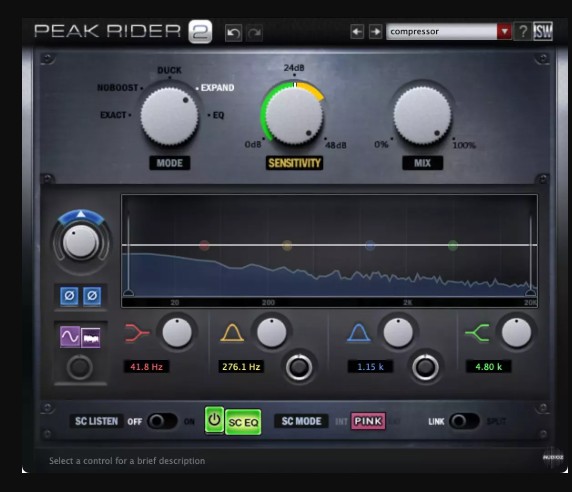
Task: Click the SC LISTEN label
Action: [x=97, y=421]
